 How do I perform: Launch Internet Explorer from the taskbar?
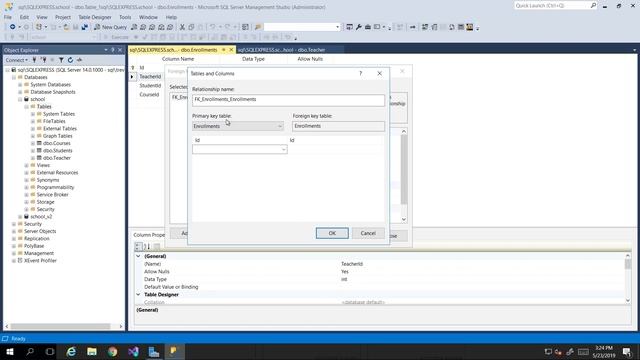coord(71,351)
